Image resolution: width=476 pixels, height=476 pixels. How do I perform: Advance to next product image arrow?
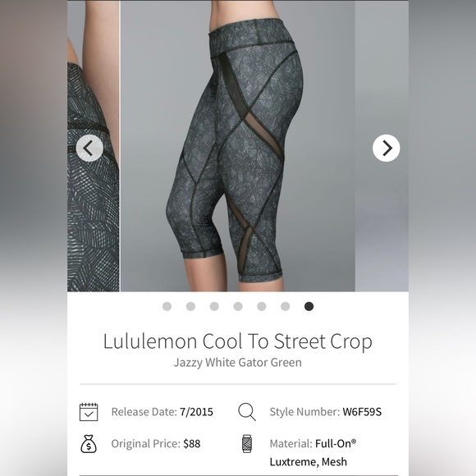click(x=387, y=148)
